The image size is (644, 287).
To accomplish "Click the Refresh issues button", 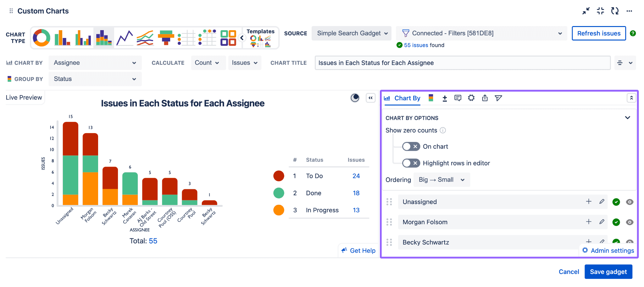I will pos(598,33).
